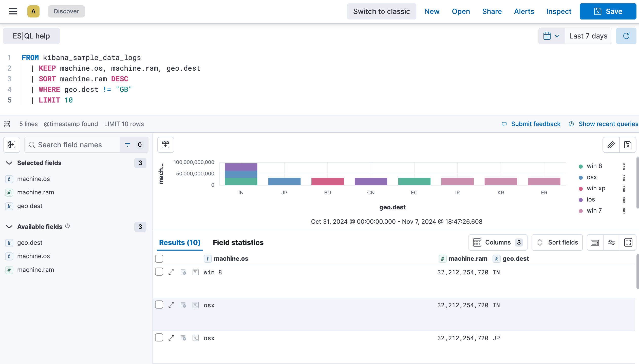Open the main navigation hamburger menu
The width and height of the screenshot is (639, 364).
(x=13, y=11)
